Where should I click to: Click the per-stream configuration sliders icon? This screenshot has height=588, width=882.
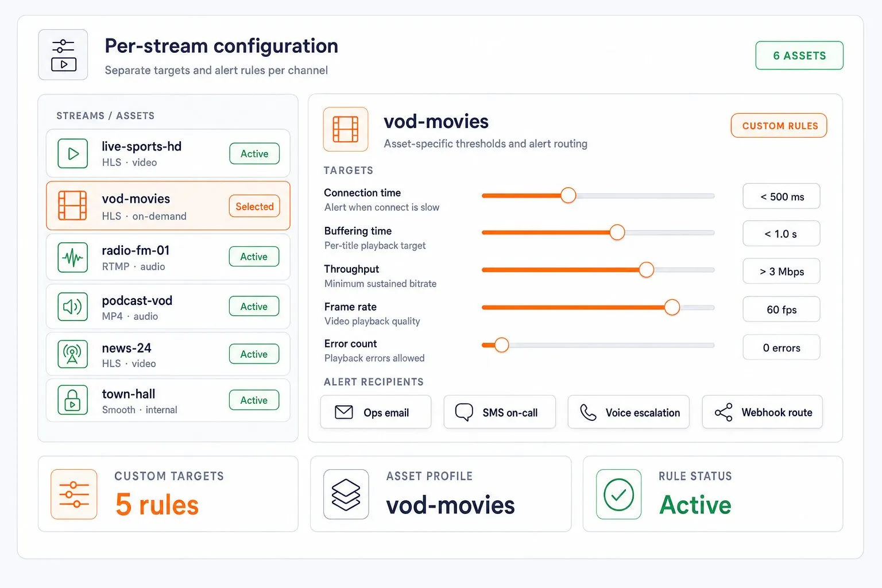point(63,55)
